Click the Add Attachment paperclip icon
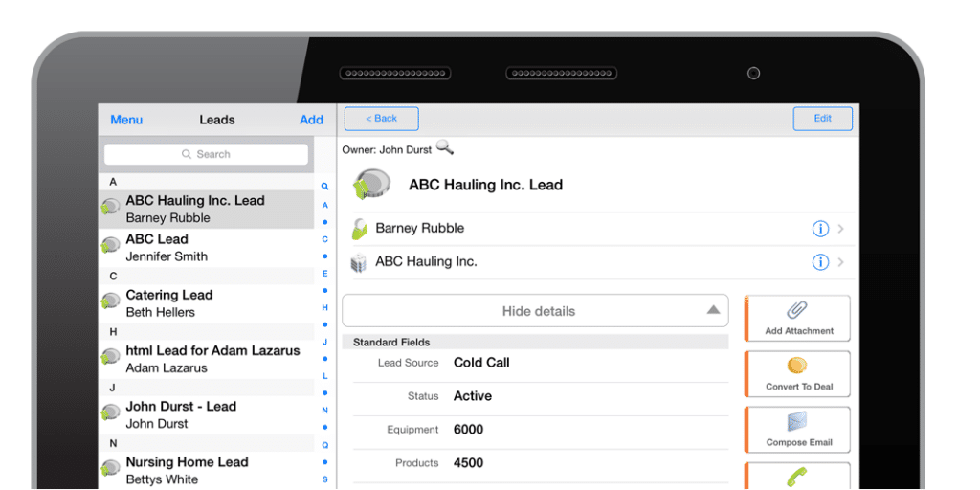This screenshot has width=980, height=490. click(798, 310)
